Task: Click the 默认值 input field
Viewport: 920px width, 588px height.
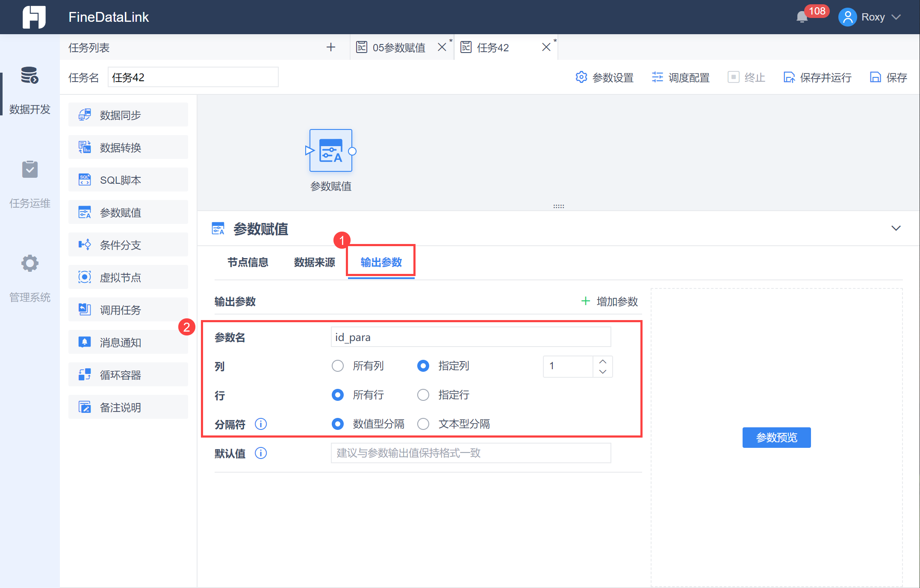Action: click(470, 453)
